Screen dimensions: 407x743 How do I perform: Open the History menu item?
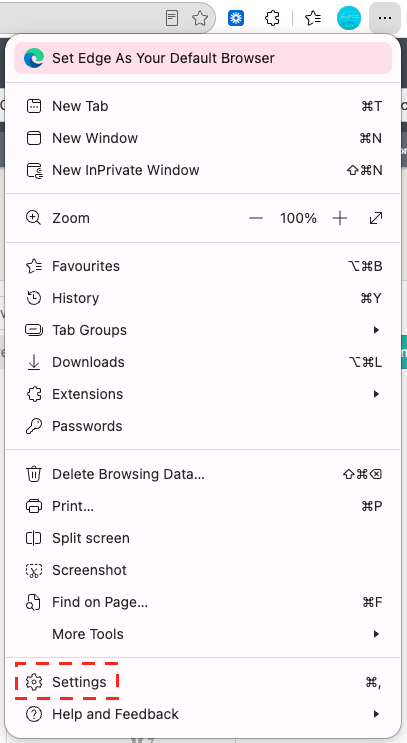point(203,298)
